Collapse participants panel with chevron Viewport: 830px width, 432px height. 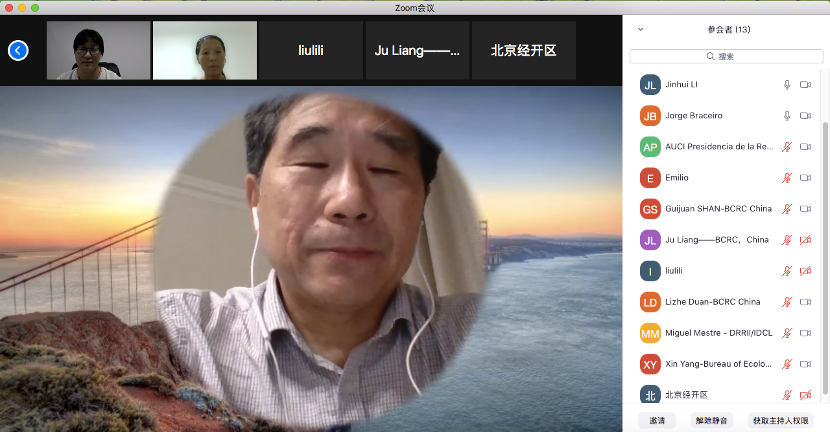640,30
